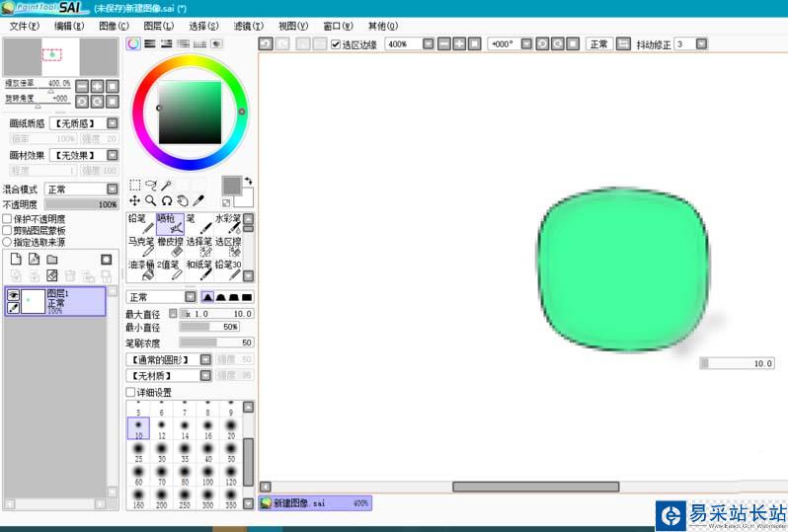Hide 图层1 using the eye icon
Viewport: 788px width, 532px height.
tap(14, 295)
